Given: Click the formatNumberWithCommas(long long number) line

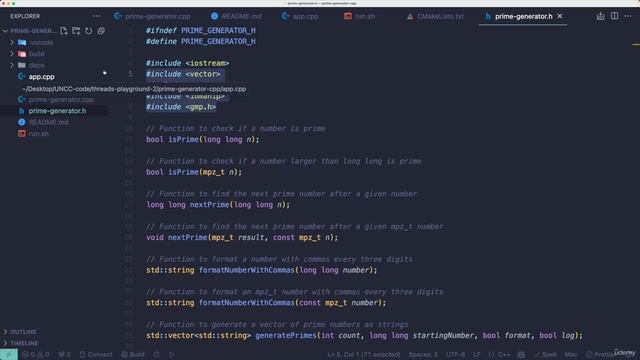Looking at the screenshot, I should point(262,270).
